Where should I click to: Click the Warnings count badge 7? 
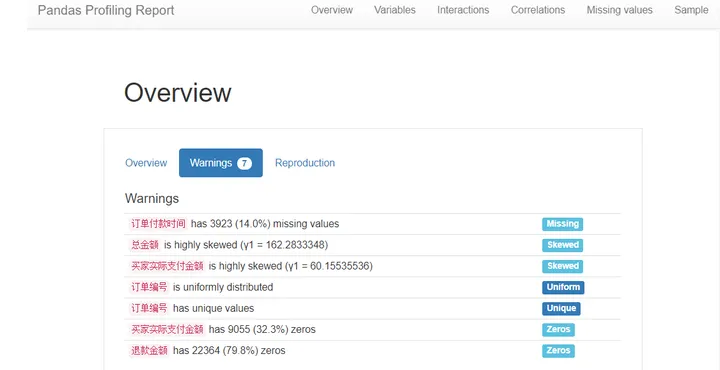(244, 163)
